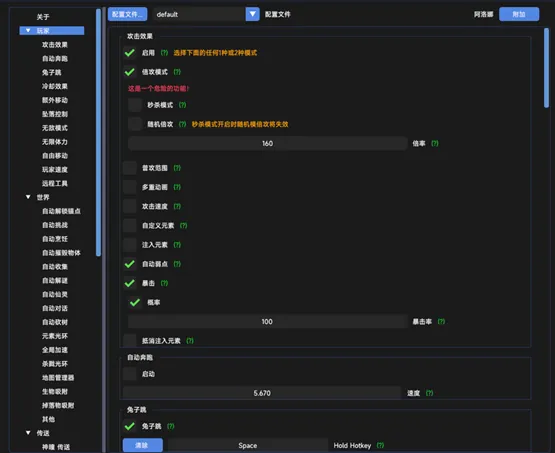Collapse the 传送 section in sidebar
Screen dimensions: 555x453
click(28, 433)
